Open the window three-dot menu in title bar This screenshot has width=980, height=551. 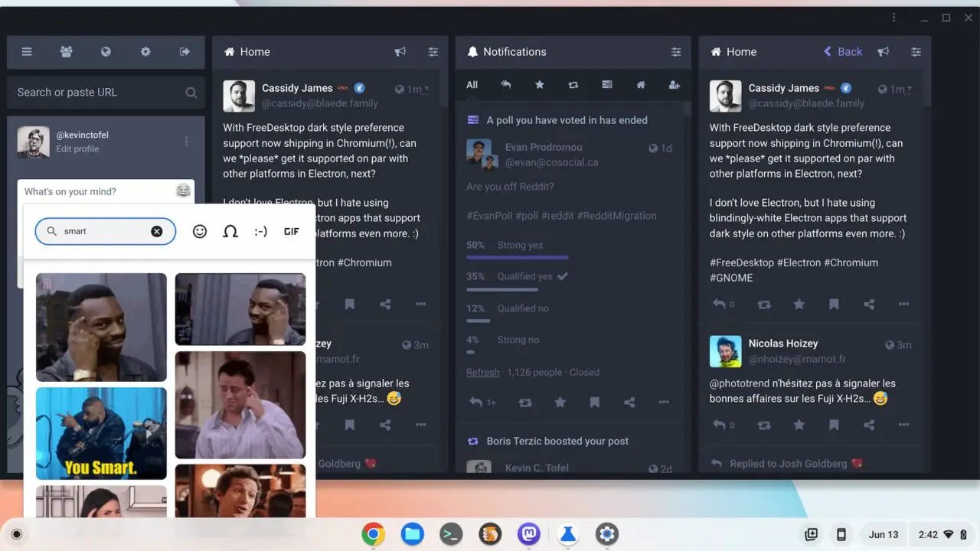893,18
